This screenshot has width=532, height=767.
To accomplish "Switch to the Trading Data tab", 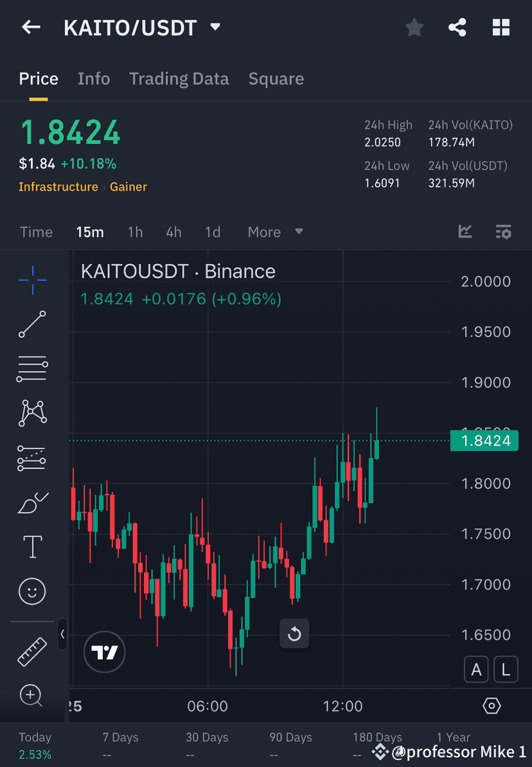I will [179, 78].
